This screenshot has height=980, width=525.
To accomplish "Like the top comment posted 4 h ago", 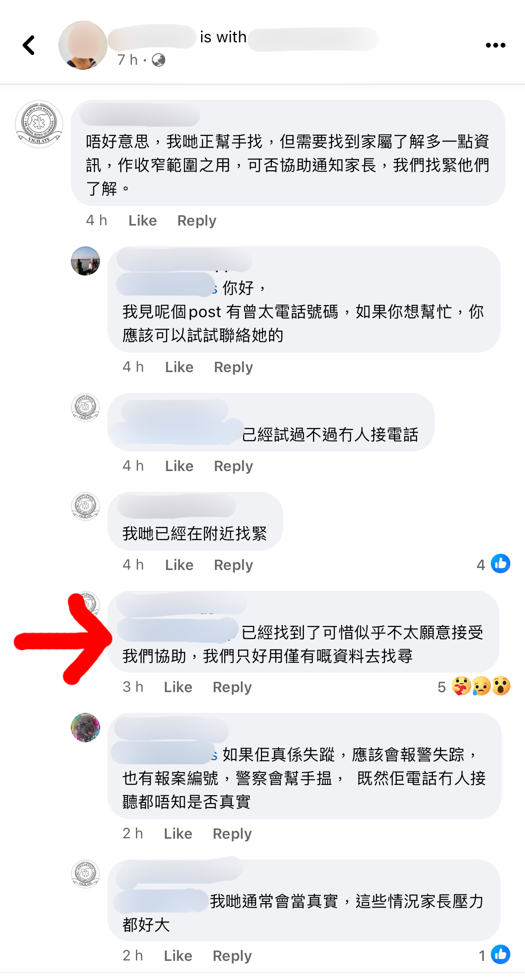I will 142,221.
